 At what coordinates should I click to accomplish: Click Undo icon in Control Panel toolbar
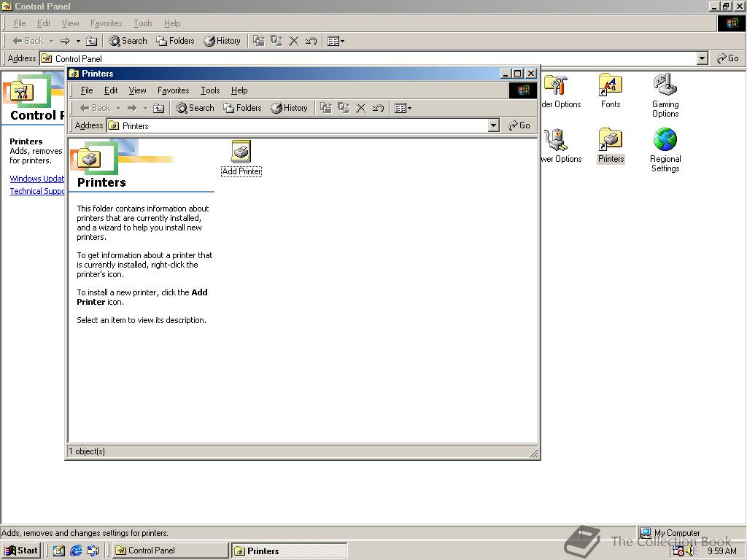coord(311,41)
